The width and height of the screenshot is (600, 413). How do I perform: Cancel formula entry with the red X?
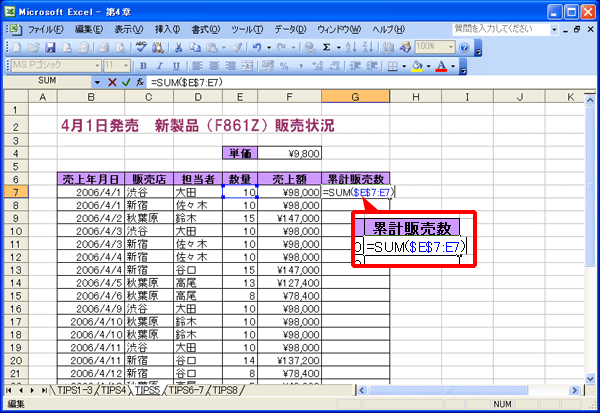[112, 82]
